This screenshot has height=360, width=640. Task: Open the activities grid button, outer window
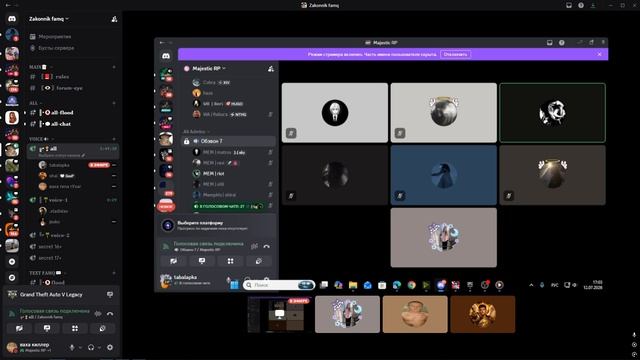75,328
